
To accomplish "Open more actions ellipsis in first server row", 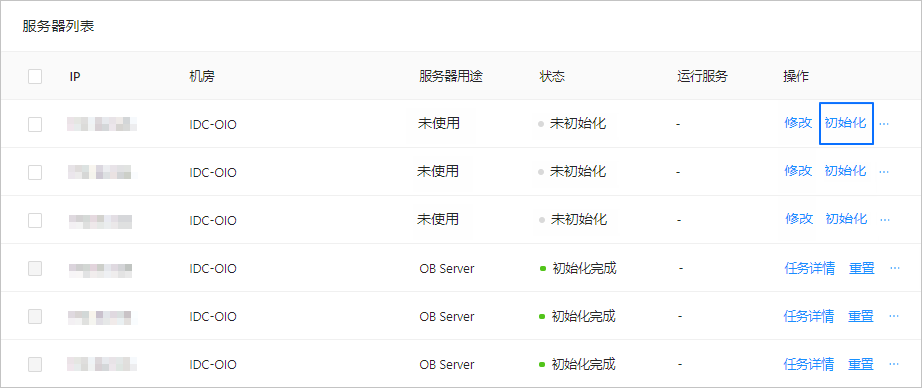I will 884,124.
